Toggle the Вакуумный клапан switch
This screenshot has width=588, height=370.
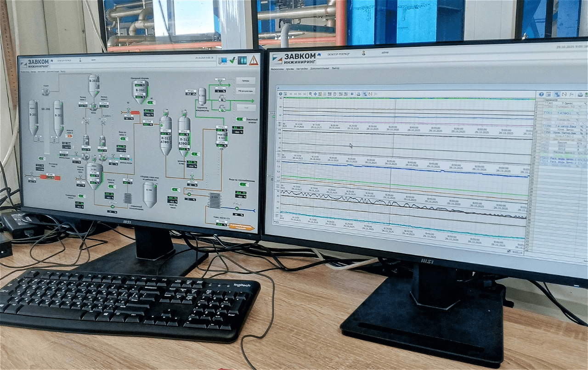[240, 119]
